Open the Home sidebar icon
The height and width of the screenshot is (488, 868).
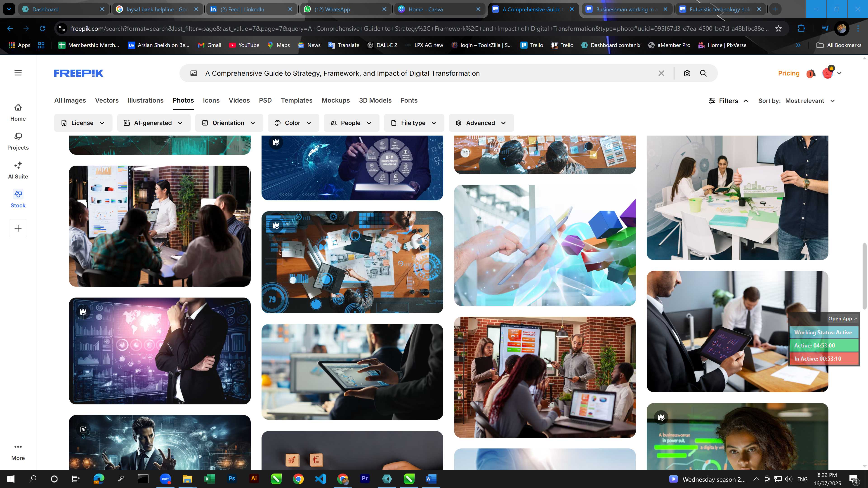pos(18,113)
